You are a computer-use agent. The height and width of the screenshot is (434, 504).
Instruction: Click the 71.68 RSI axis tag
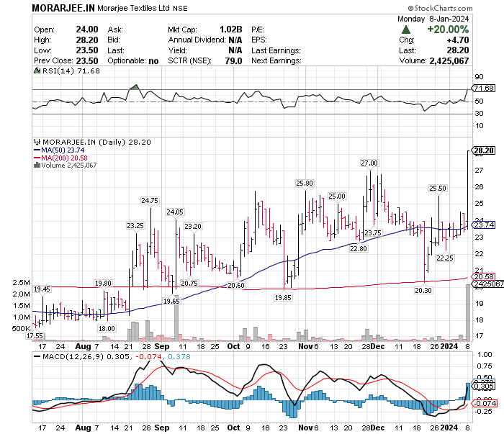tap(483, 88)
